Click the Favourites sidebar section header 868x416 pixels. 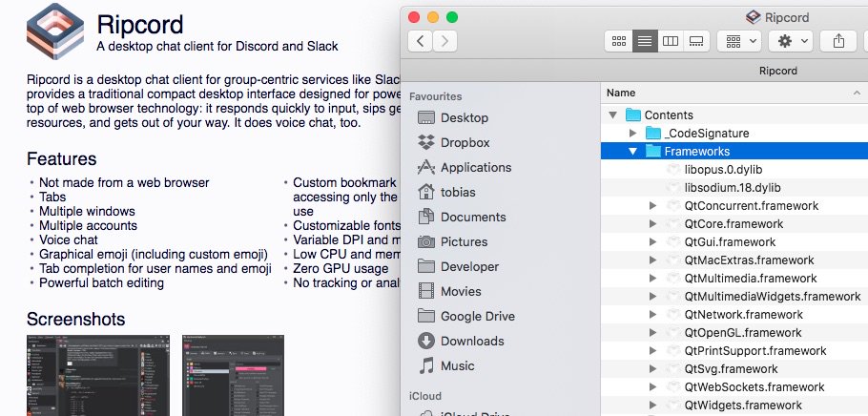pyautogui.click(x=435, y=96)
